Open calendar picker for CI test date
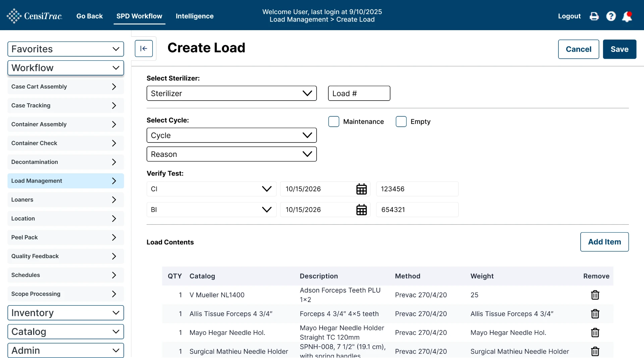Viewport: 644px width, 358px height. click(361, 189)
